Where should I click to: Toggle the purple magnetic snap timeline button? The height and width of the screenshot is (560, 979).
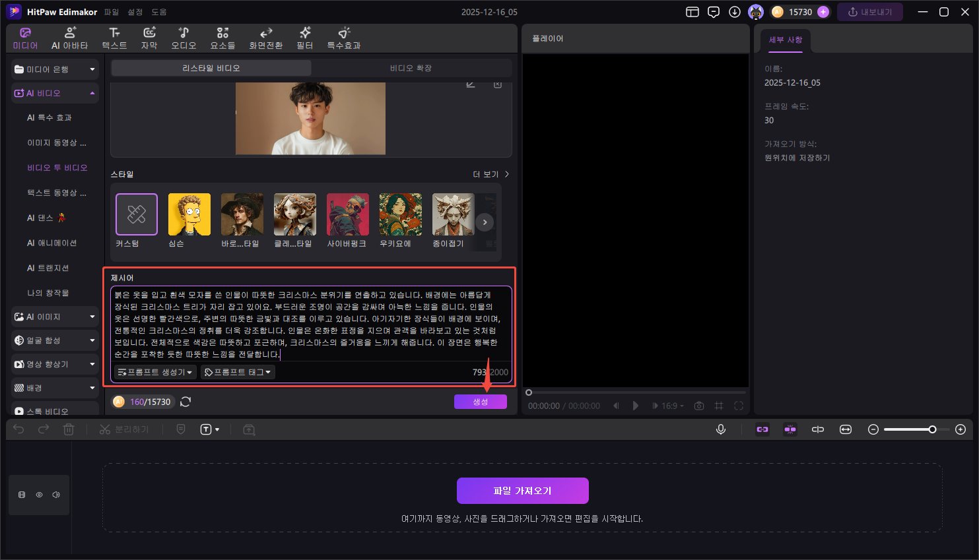click(762, 429)
